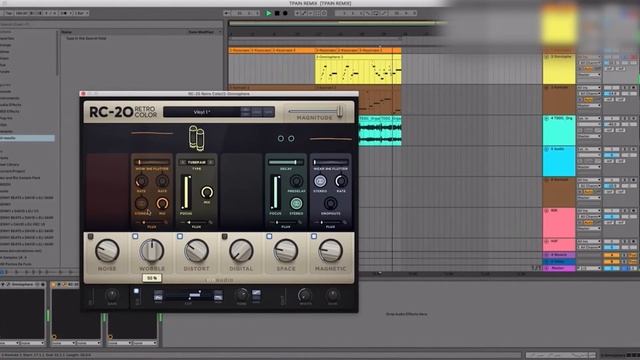The width and height of the screenshot is (640, 360).
Task: Click the Tap tempo button
Action: (x=9, y=13)
